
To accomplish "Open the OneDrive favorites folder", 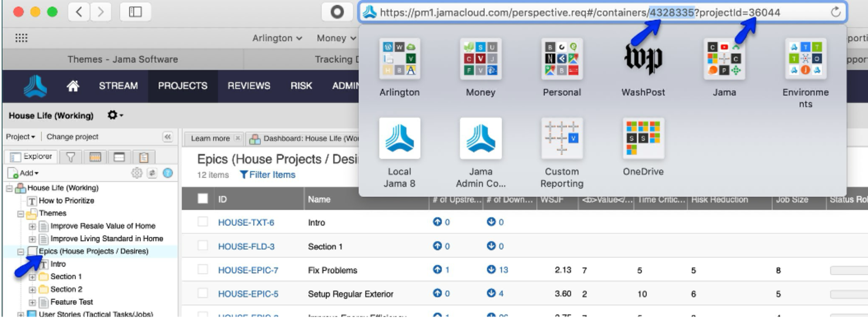I will tap(643, 138).
